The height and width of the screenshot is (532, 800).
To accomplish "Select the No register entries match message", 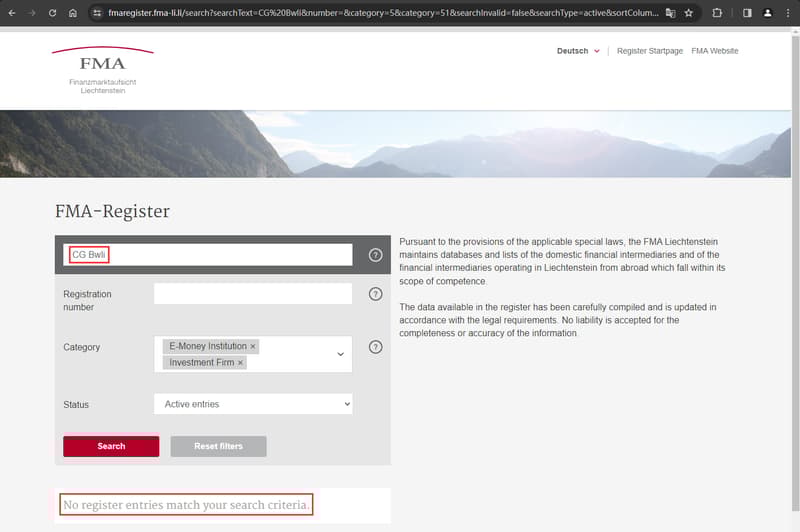I will coord(186,504).
